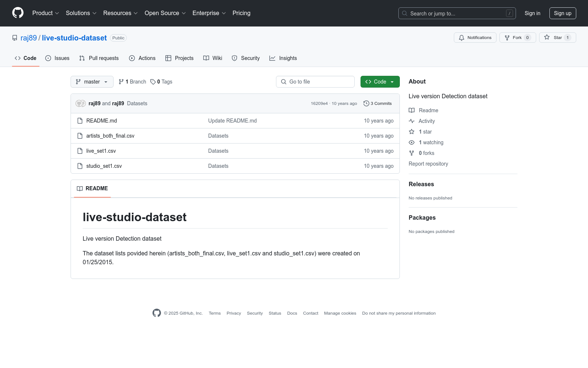Click the star icon beside 1 star

pyautogui.click(x=412, y=132)
